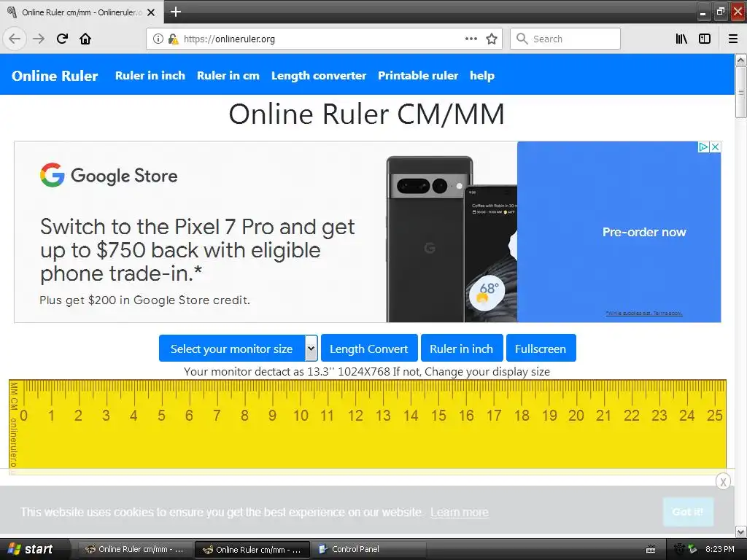This screenshot has height=560, width=747.
Task: Bookmark this page with the star icon
Action: [x=492, y=39]
